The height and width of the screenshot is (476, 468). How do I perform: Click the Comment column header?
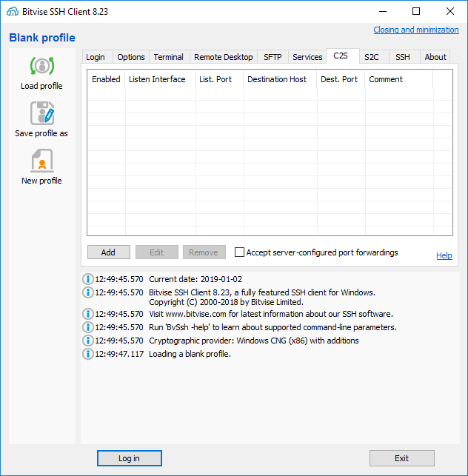(x=399, y=79)
